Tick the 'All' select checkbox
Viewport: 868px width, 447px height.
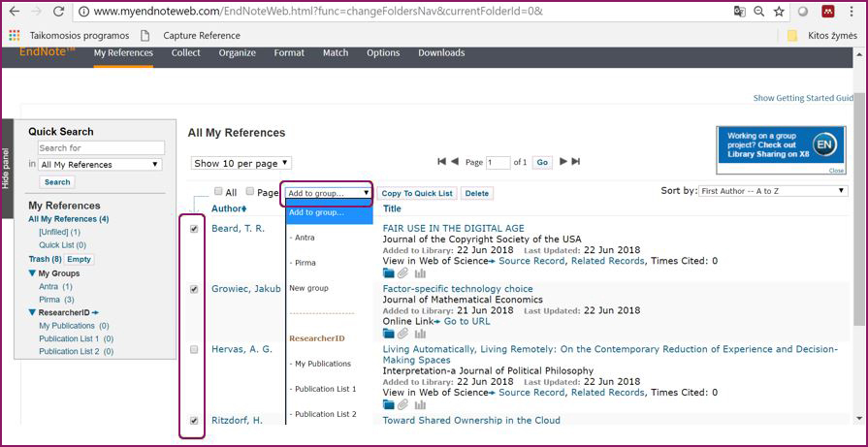point(218,192)
